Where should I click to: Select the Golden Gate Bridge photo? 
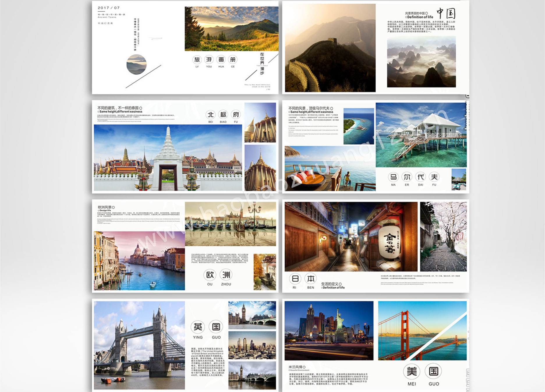(x=422, y=331)
